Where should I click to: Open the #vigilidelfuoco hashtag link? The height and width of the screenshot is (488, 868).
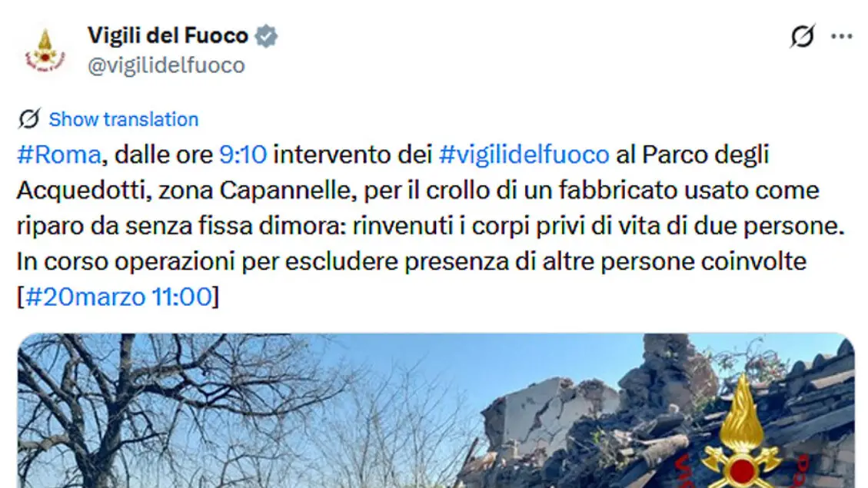pyautogui.click(x=524, y=154)
